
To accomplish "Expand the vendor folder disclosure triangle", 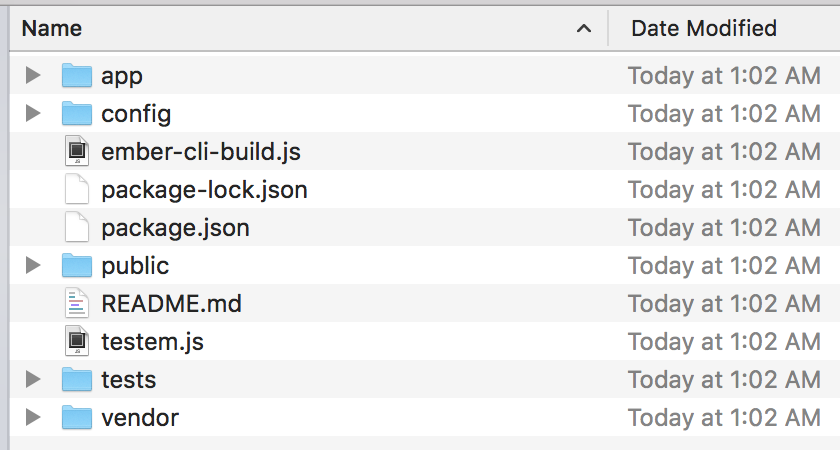I will [x=33, y=417].
